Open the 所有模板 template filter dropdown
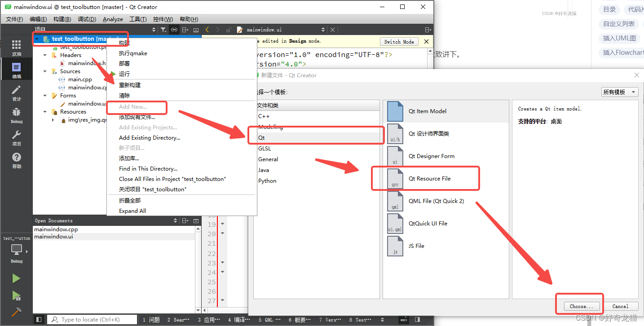Image resolution: width=644 pixels, height=326 pixels. [x=620, y=92]
